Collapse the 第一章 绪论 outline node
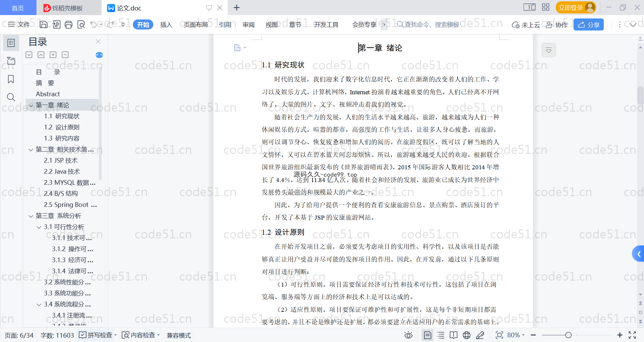This screenshot has height=342, width=644. (31, 105)
